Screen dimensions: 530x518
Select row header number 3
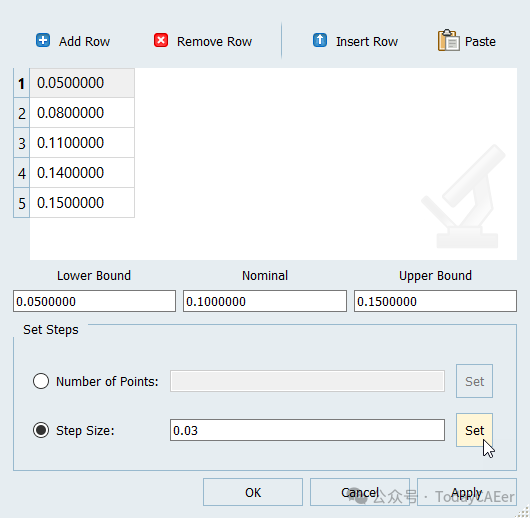22,143
